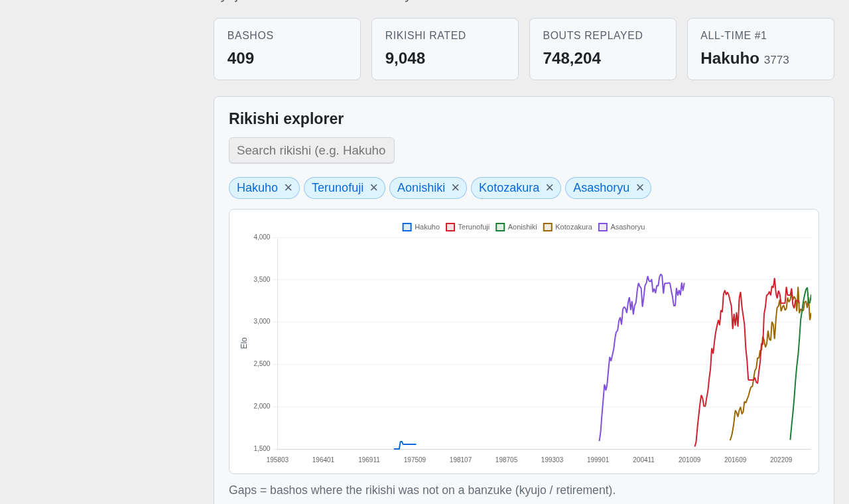The image size is (849, 504).
Task: Toggle Kotozakura series via brown legend box
Action: [x=548, y=227]
